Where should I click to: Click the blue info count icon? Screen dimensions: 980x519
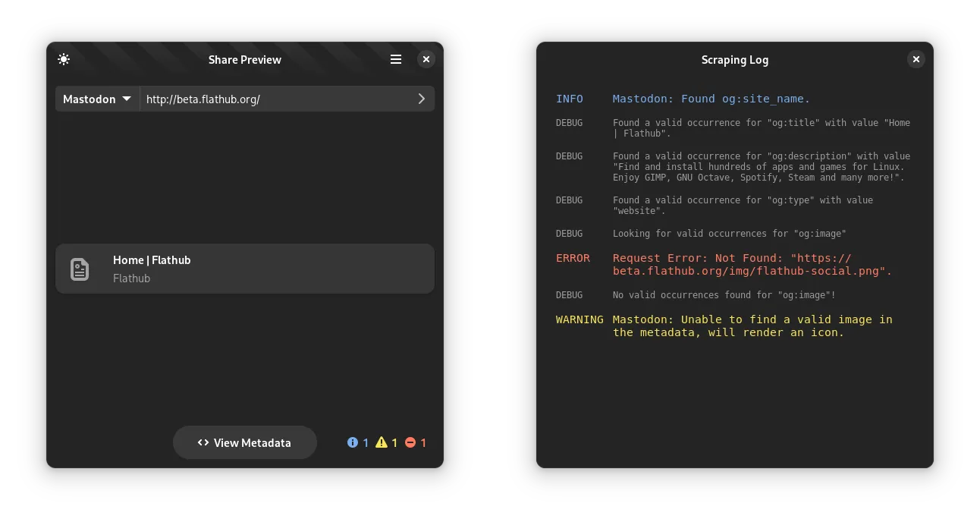[353, 442]
